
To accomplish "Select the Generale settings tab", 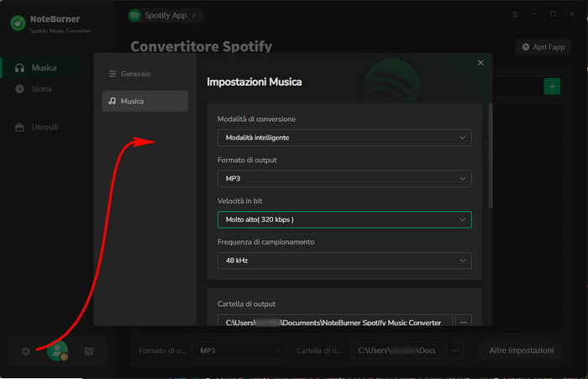I will click(x=141, y=74).
